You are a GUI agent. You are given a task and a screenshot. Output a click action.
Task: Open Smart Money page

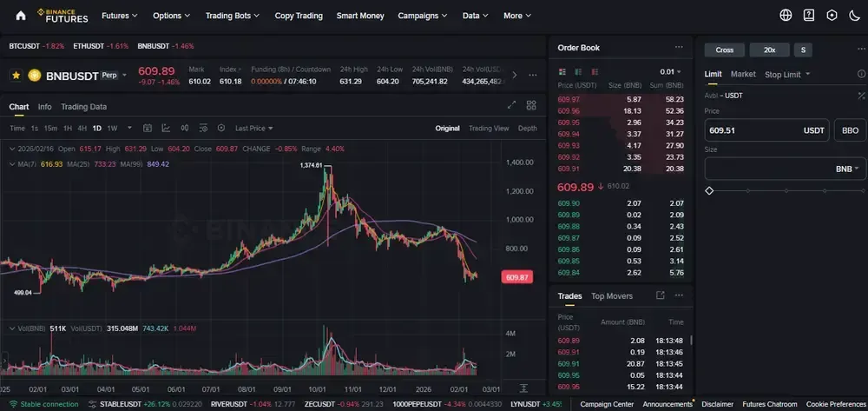[360, 16]
